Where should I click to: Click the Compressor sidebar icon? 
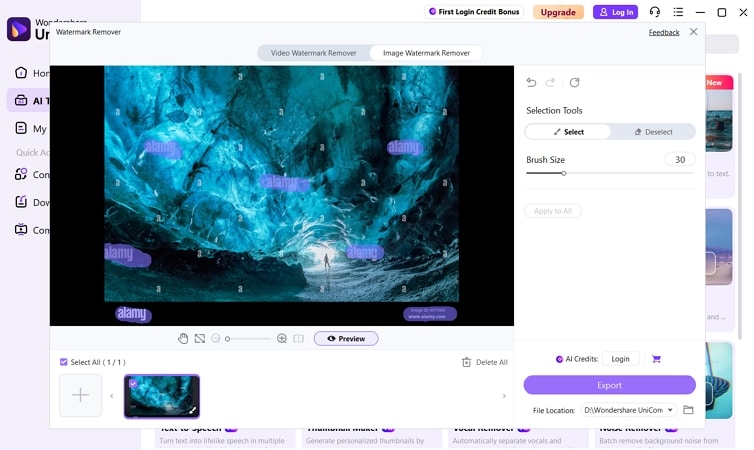click(21, 229)
